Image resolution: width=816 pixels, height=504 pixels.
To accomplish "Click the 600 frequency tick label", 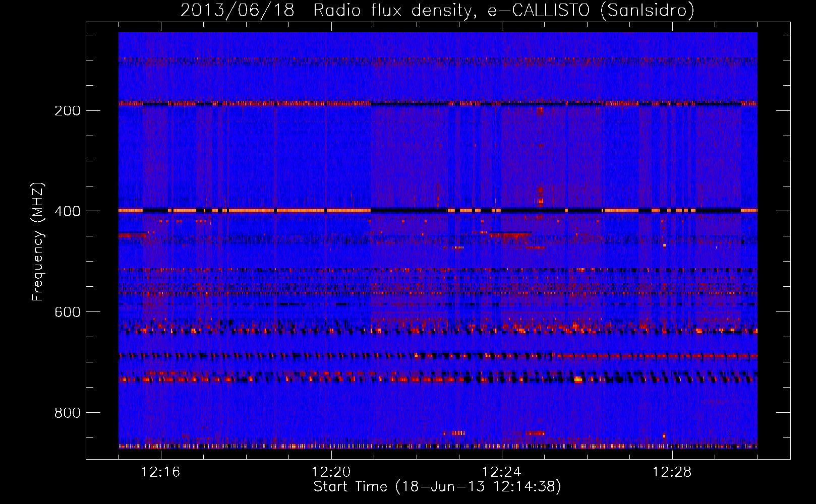I will coord(68,312).
